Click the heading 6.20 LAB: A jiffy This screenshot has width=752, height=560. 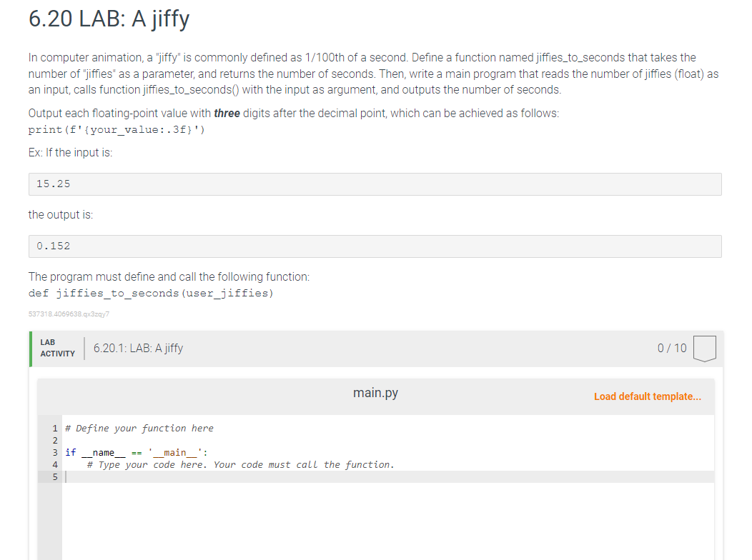pos(108,19)
